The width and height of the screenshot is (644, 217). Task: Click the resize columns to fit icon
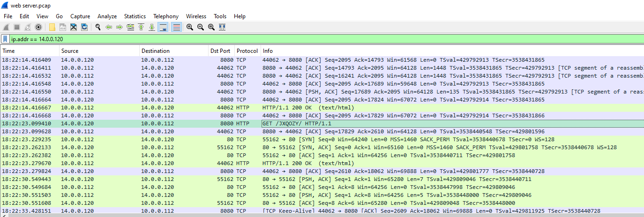(222, 27)
